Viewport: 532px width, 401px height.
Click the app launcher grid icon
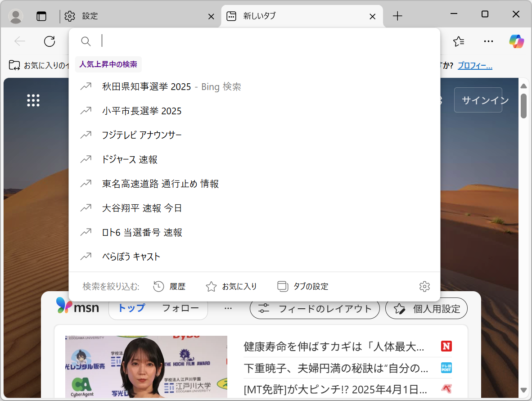[x=33, y=100]
